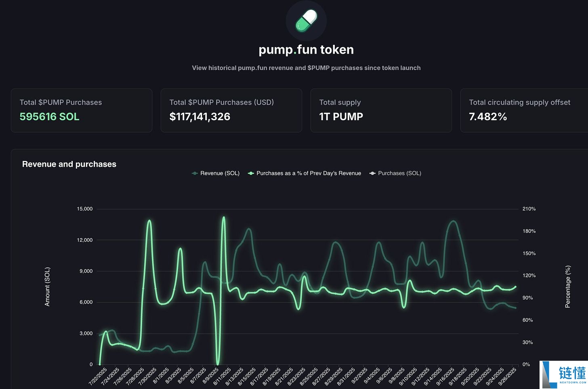Click the 90% tick on the percentage axis

528,298
